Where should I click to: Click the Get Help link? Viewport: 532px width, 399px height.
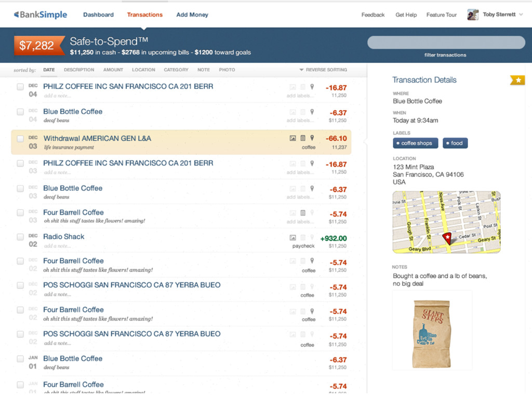tap(406, 15)
